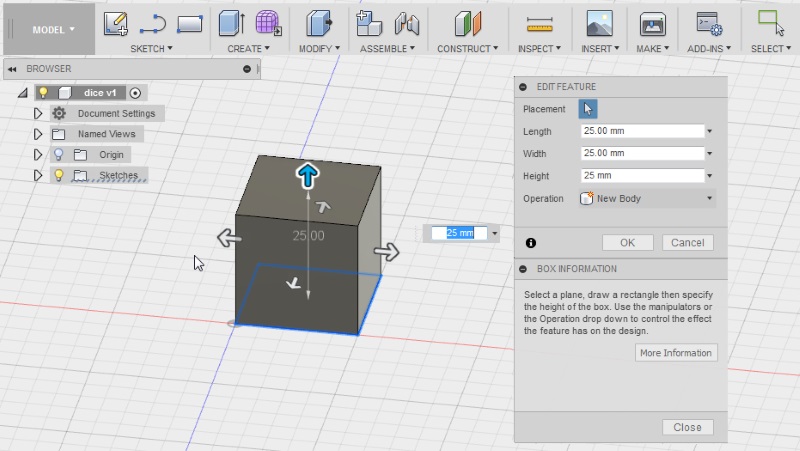The image size is (800, 451).
Task: Open the CONSTRUCT menu
Action: pyautogui.click(x=467, y=48)
